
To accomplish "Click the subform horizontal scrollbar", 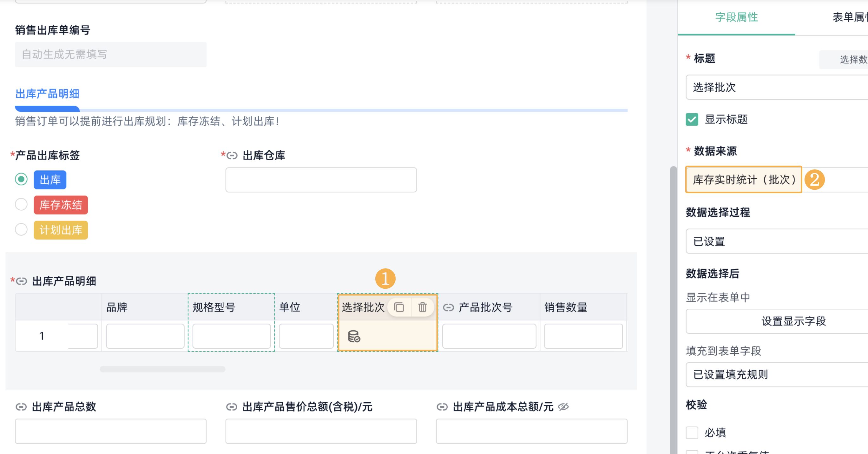I will pyautogui.click(x=162, y=369).
